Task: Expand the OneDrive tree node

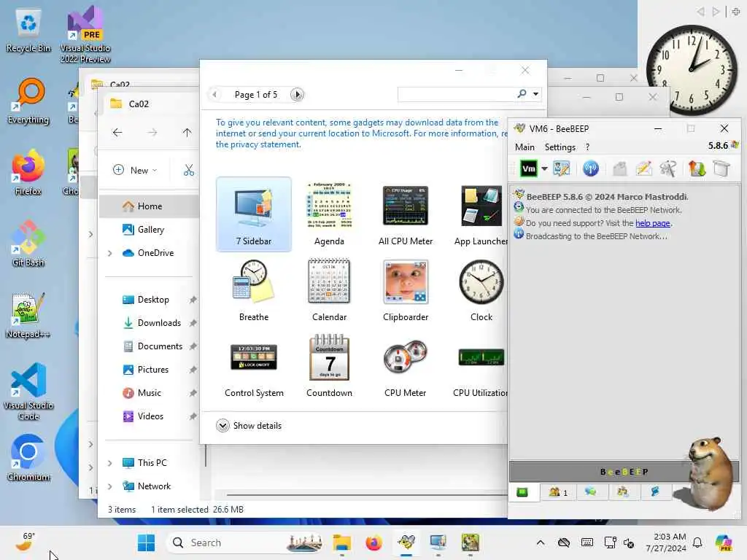Action: (109, 253)
